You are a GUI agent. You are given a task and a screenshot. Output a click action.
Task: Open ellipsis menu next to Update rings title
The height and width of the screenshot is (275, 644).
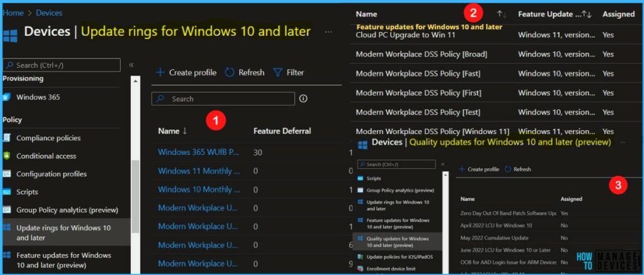pyautogui.click(x=328, y=31)
